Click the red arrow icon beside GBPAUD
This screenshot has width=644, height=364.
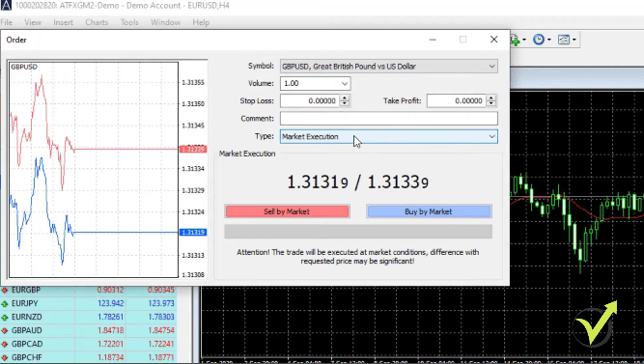pyautogui.click(x=5, y=331)
